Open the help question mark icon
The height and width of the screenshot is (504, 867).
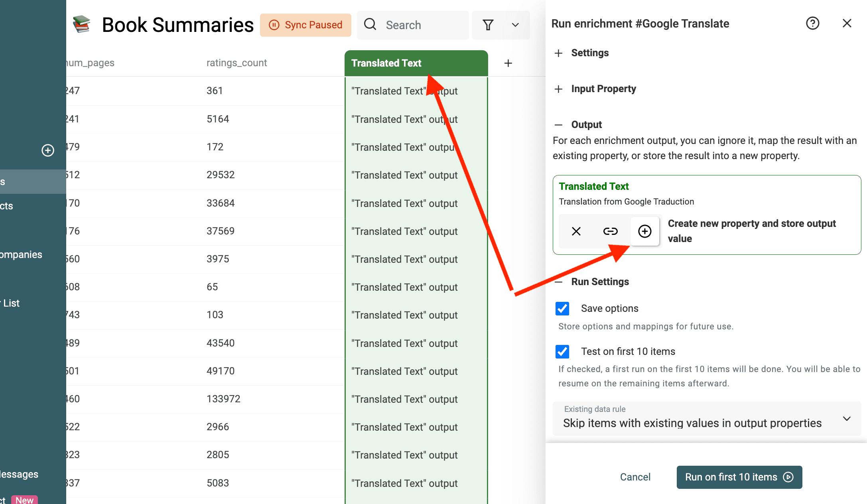coord(812,24)
